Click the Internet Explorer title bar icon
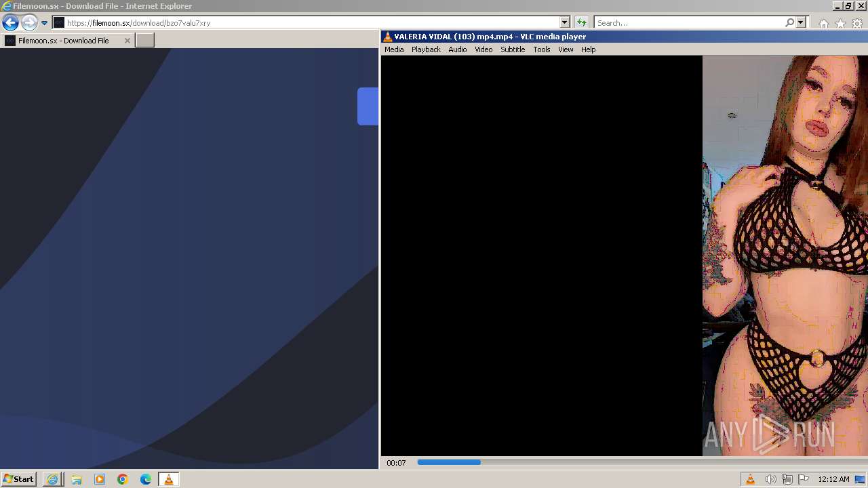The height and width of the screenshot is (488, 868). click(6, 6)
